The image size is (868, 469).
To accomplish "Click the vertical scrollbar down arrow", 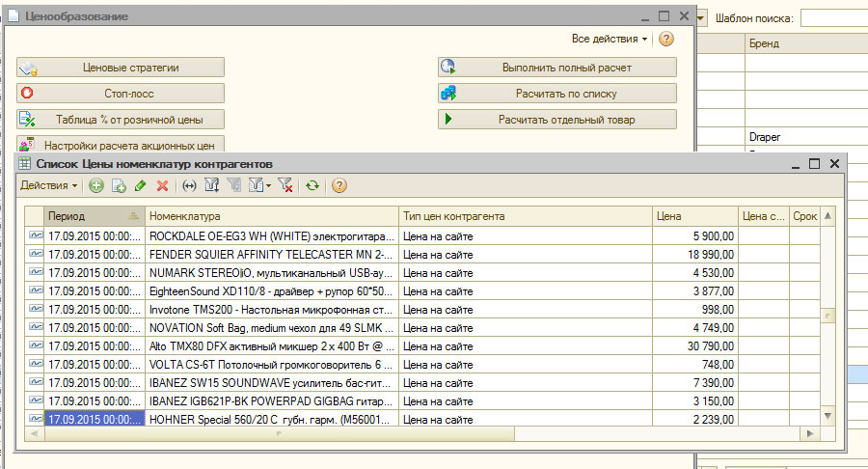I will coord(827,416).
